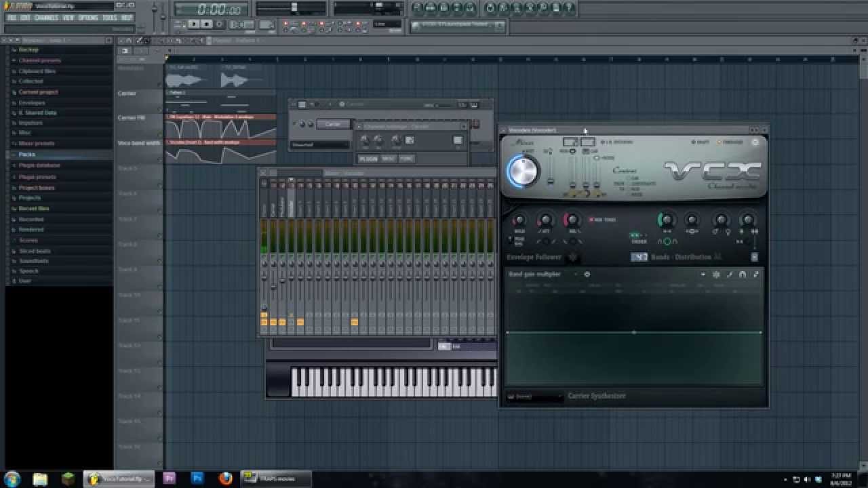Viewport: 868px width, 488px height.
Task: Click the envelope editor options arrow icon
Action: [x=703, y=274]
